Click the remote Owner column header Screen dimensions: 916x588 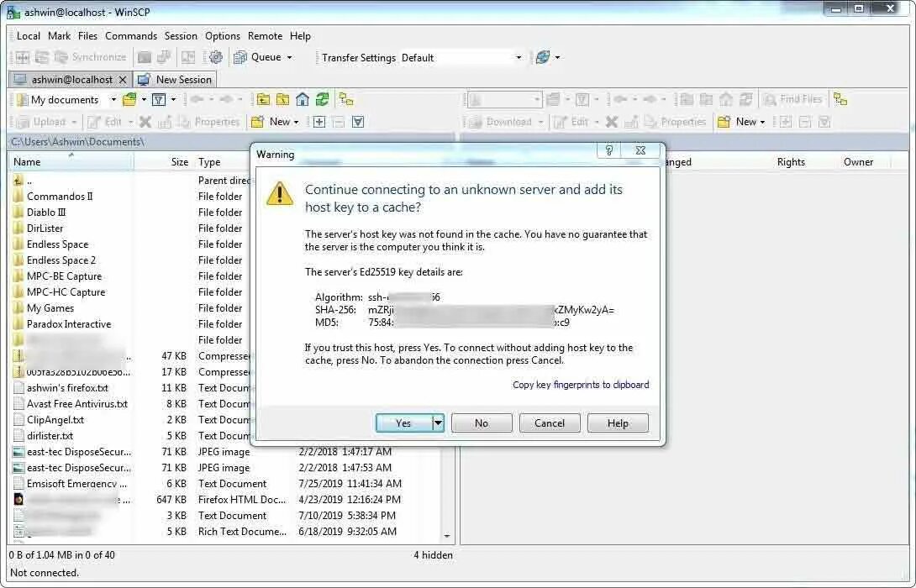[858, 162]
